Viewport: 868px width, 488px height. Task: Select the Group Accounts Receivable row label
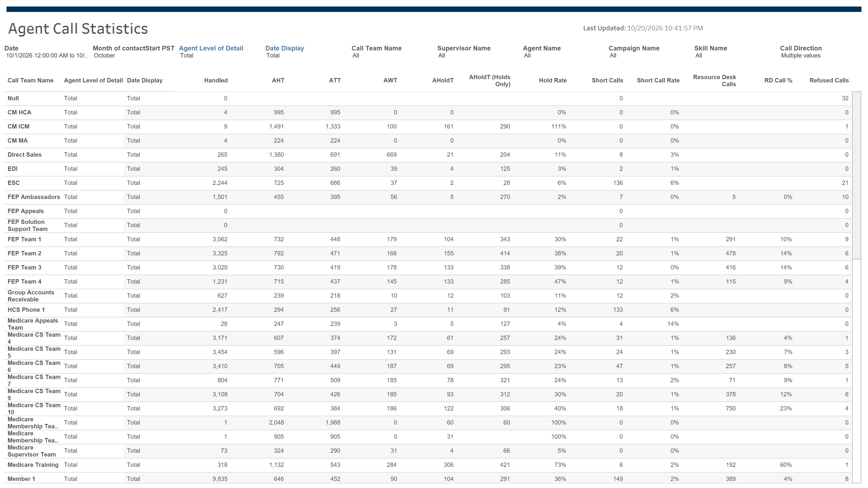[31, 296]
